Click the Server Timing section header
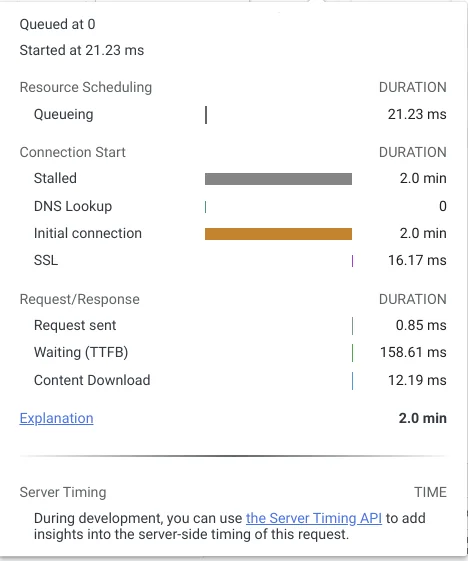 [x=63, y=493]
